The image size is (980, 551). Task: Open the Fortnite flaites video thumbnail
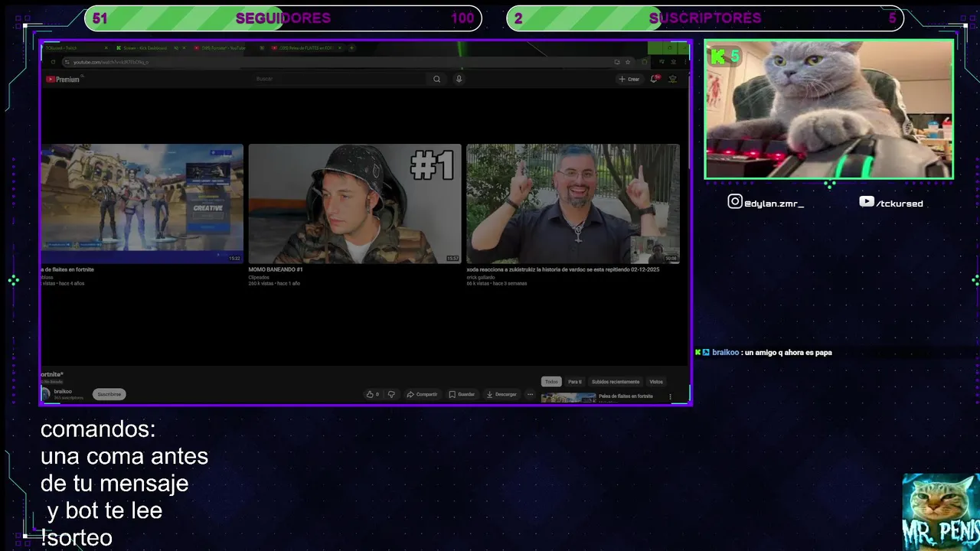coord(142,204)
